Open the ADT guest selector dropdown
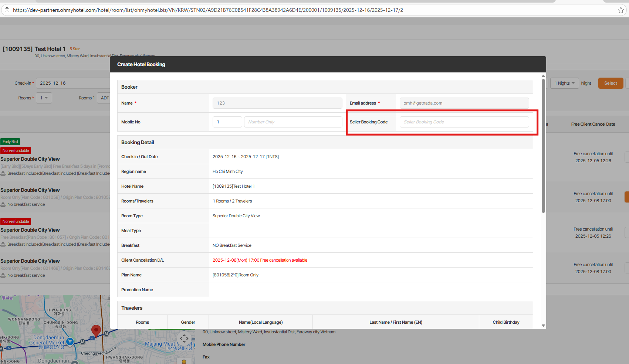Viewport: 629px width, 364px height. tap(104, 98)
